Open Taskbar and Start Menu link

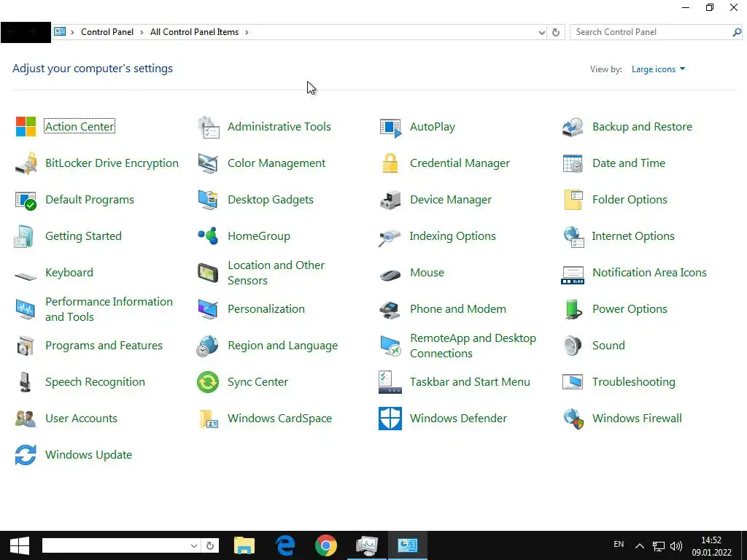coord(470,382)
